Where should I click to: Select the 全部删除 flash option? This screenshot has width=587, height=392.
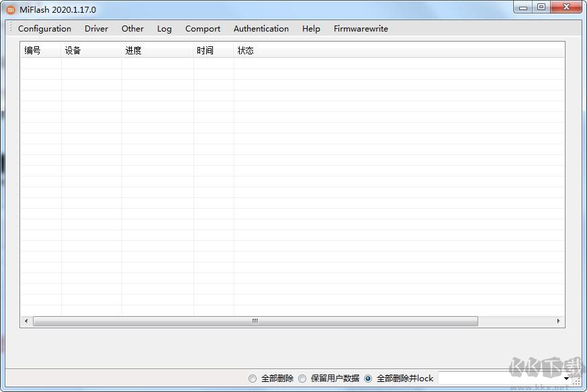click(x=252, y=378)
